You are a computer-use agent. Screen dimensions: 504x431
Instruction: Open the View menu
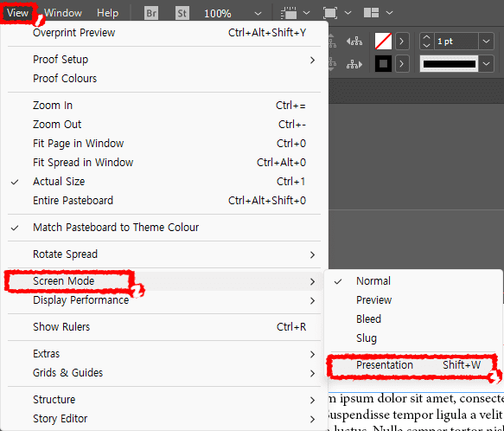point(17,13)
